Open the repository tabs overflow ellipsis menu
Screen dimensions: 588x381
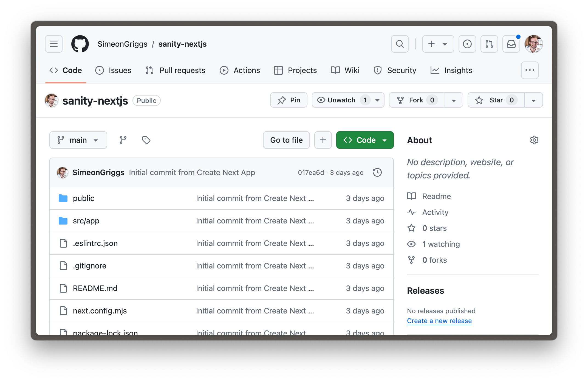[530, 70]
